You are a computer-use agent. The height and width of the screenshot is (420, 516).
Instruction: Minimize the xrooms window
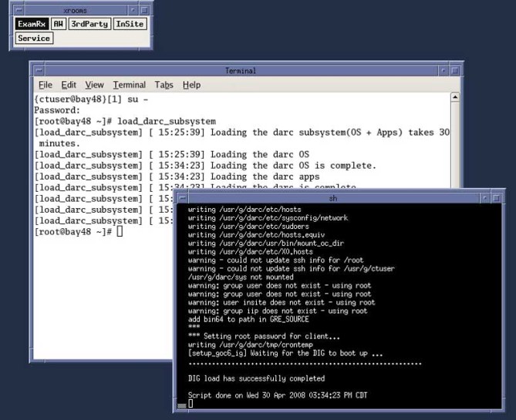(133, 9)
